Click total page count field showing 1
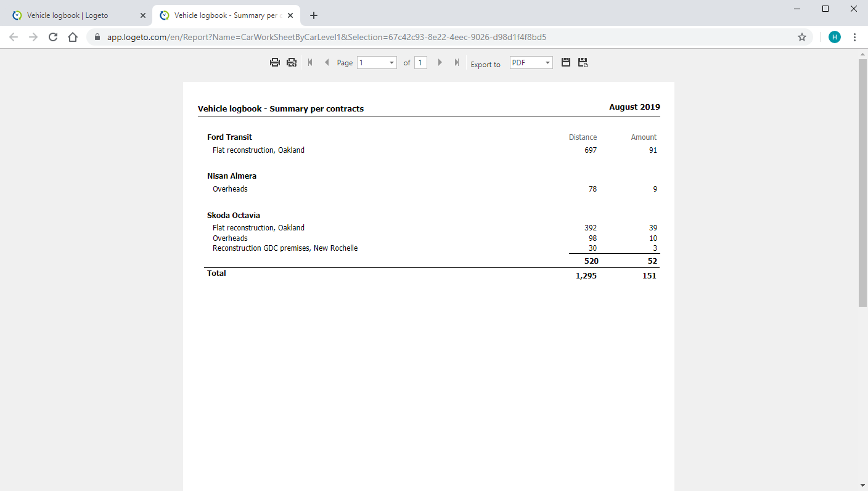 pos(420,62)
